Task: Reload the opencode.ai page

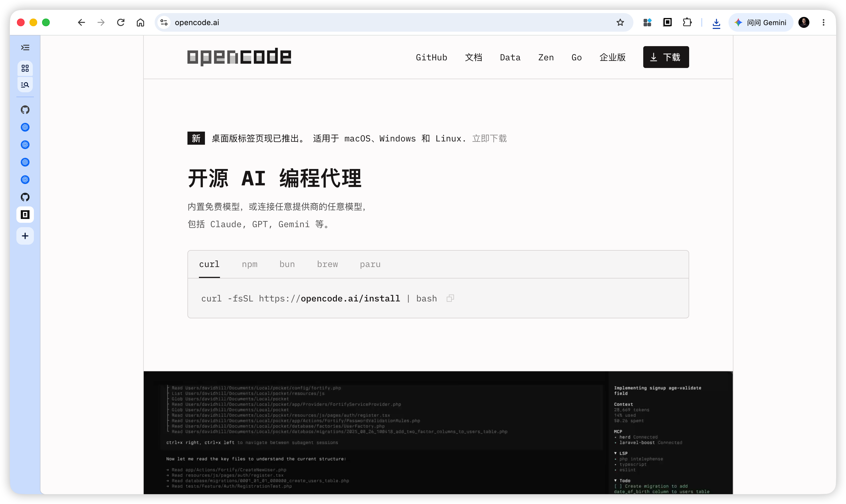Action: [121, 22]
